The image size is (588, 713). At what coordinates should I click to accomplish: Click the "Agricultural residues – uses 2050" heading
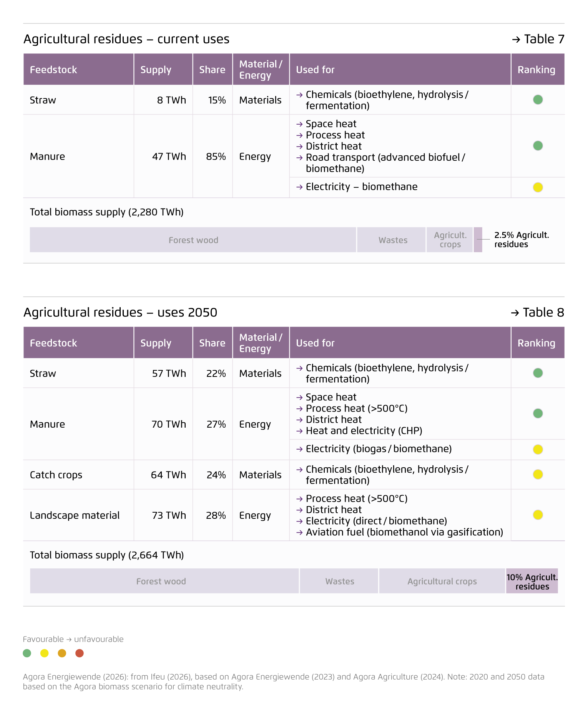coord(120,313)
